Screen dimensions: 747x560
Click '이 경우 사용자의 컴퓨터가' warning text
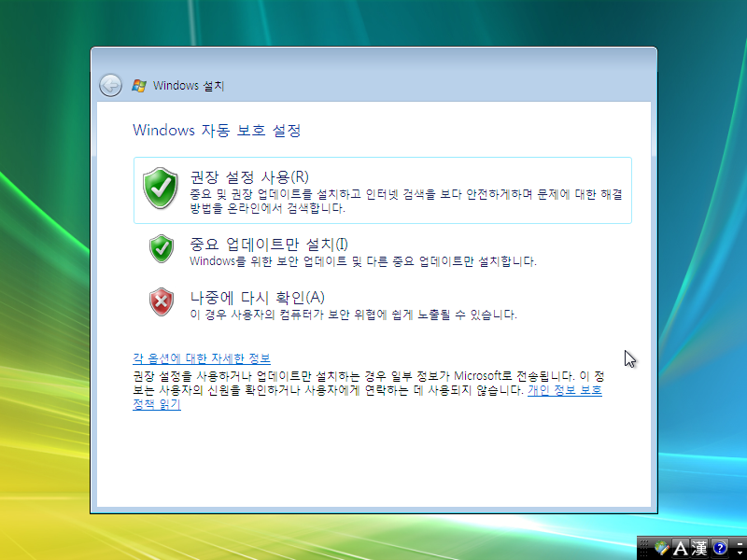(354, 315)
